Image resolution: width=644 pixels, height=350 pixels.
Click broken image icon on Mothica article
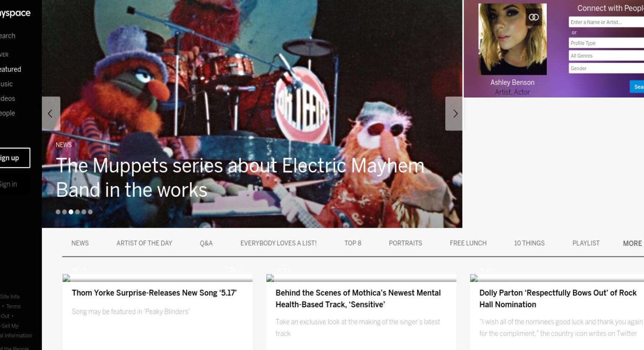point(270,278)
